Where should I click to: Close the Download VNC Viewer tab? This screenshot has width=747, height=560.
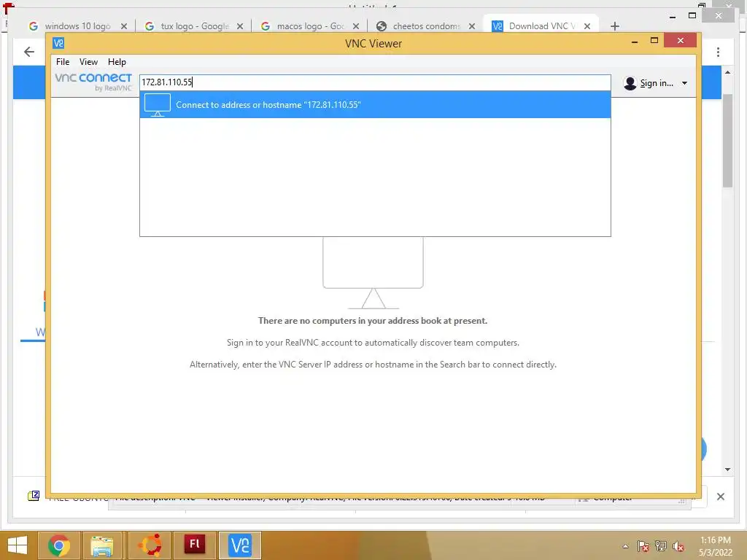(587, 26)
